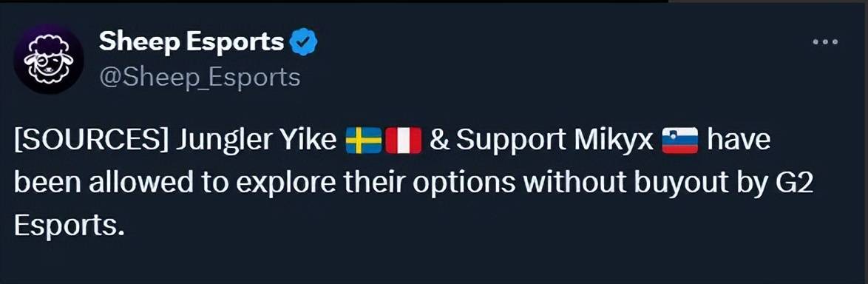Viewport: 868px width, 284px height.
Task: Click the Slovenian flag emoji
Action: pyautogui.click(x=679, y=141)
